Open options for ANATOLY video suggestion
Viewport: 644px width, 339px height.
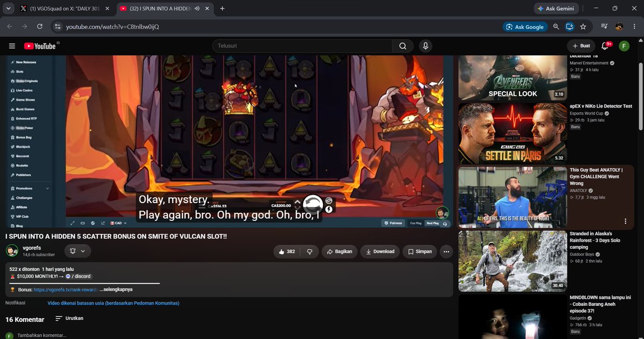pos(625,221)
